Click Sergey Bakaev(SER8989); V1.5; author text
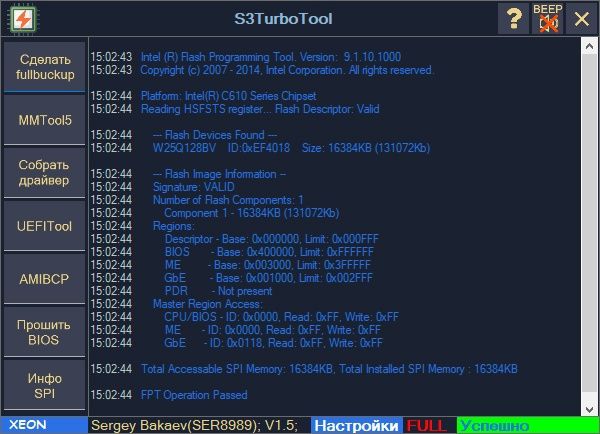The width and height of the screenshot is (600, 434). click(194, 425)
